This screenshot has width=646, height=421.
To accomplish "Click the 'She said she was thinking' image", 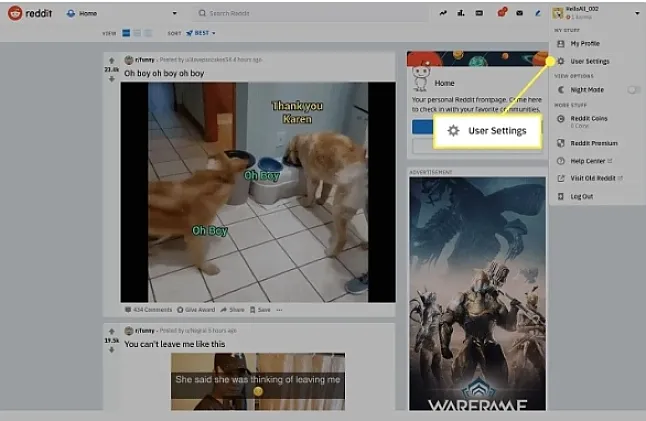I will click(258, 381).
